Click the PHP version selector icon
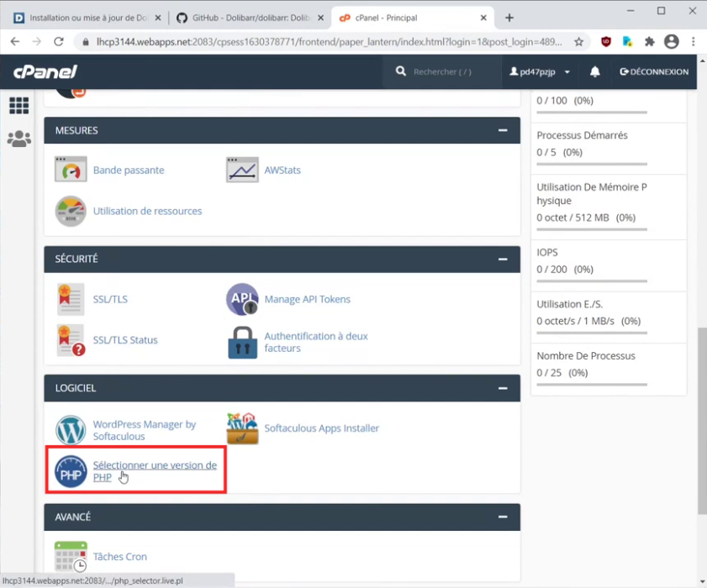 click(x=71, y=471)
